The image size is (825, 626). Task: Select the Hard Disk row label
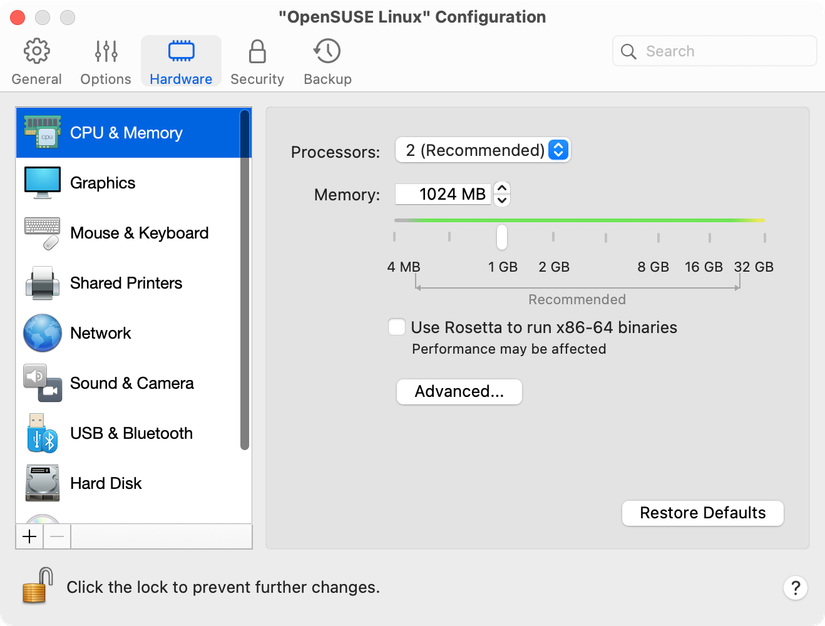click(106, 483)
